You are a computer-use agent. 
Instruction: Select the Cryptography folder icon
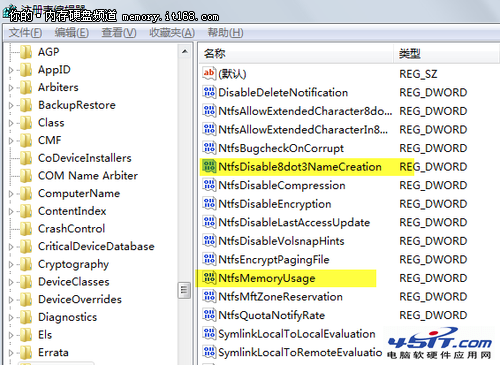[26, 264]
